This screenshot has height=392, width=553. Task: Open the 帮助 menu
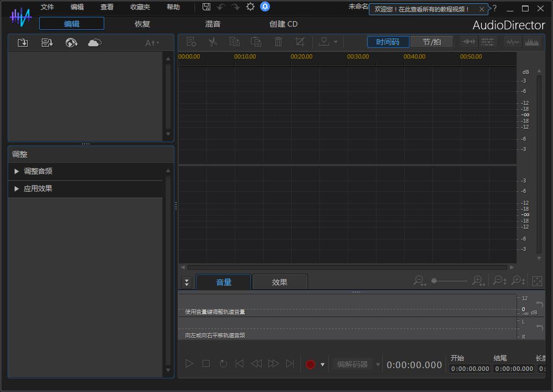click(173, 7)
